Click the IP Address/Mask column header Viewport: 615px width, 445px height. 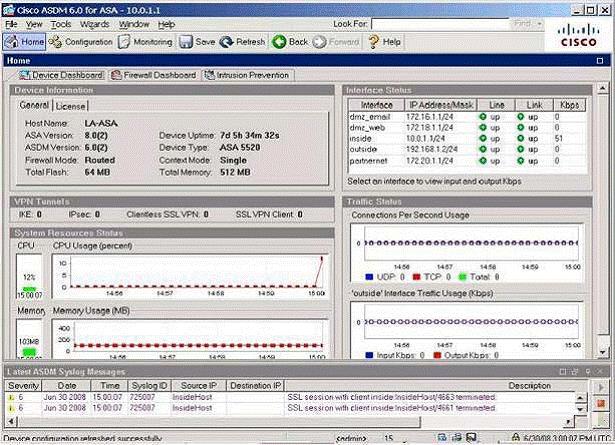coord(441,105)
